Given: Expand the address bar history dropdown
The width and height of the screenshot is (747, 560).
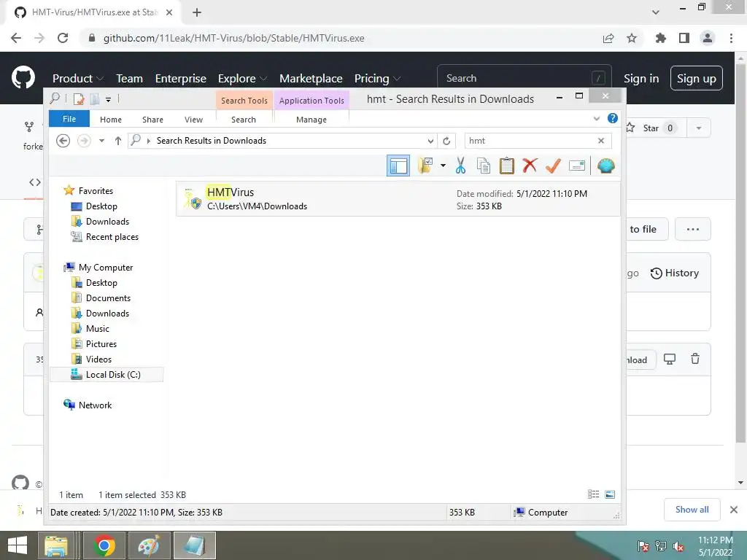Looking at the screenshot, I should pos(430,141).
